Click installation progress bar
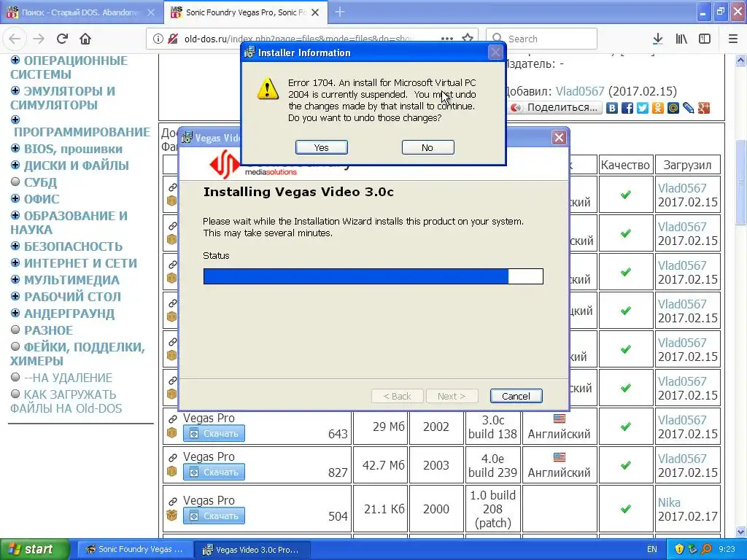The height and width of the screenshot is (560, 747). point(373,276)
